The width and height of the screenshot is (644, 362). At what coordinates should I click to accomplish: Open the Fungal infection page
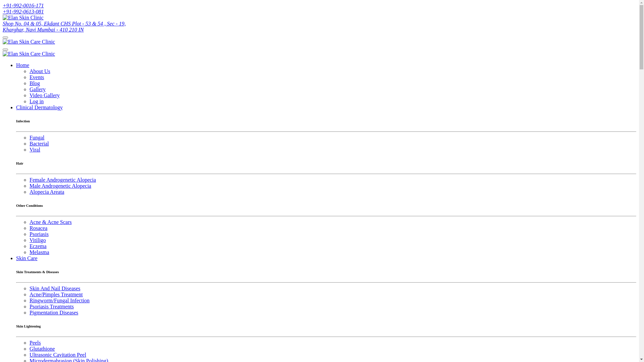tap(37, 138)
